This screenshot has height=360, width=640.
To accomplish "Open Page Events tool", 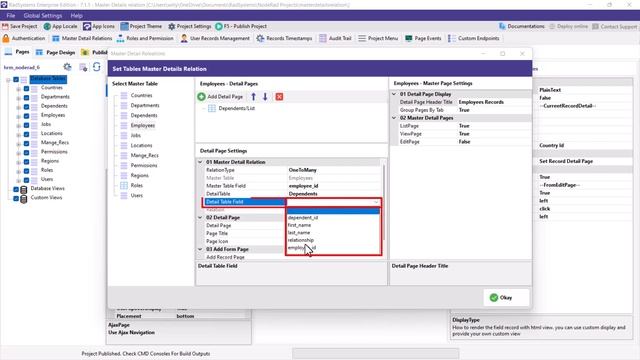I will pos(423,38).
